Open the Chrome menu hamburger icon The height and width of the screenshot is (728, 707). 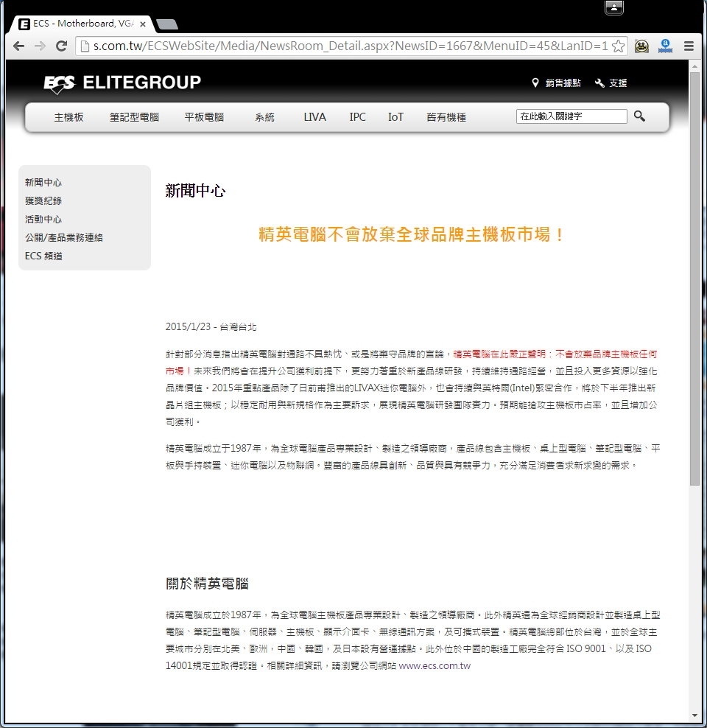pyautogui.click(x=689, y=46)
